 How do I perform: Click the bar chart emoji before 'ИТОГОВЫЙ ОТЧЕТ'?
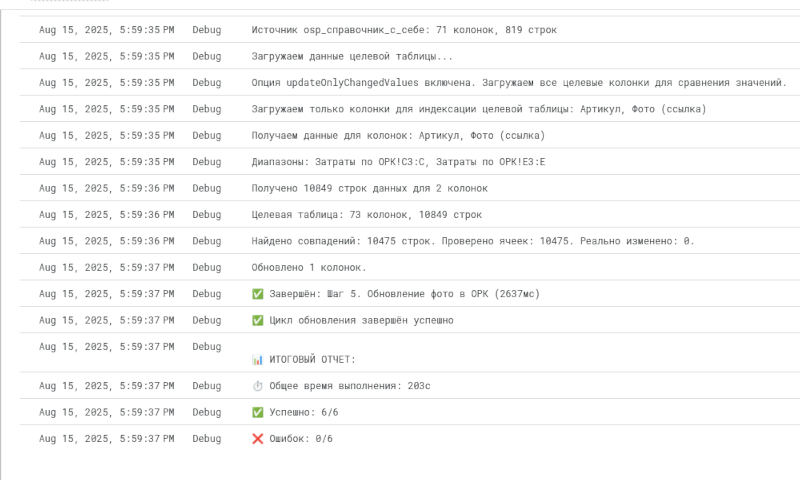pos(258,360)
